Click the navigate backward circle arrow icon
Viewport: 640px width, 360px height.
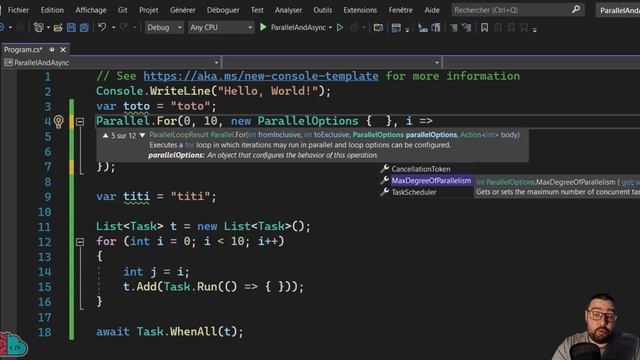[2, 27]
